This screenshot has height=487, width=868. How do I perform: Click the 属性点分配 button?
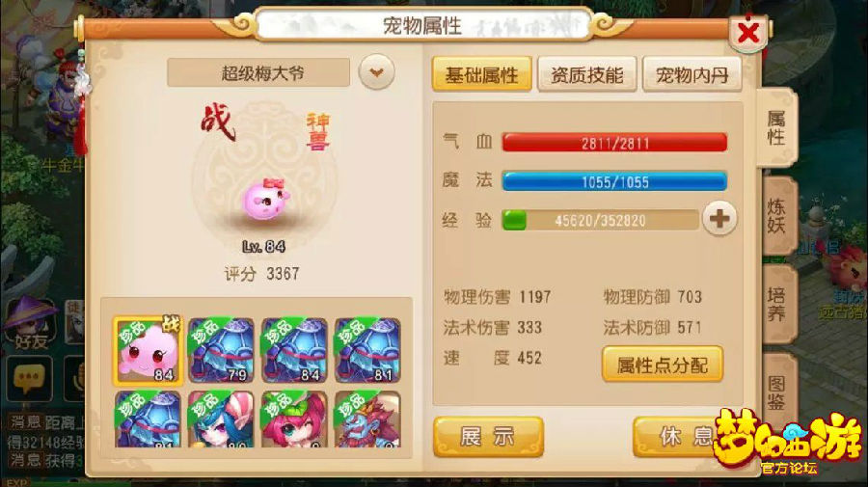[x=663, y=365]
